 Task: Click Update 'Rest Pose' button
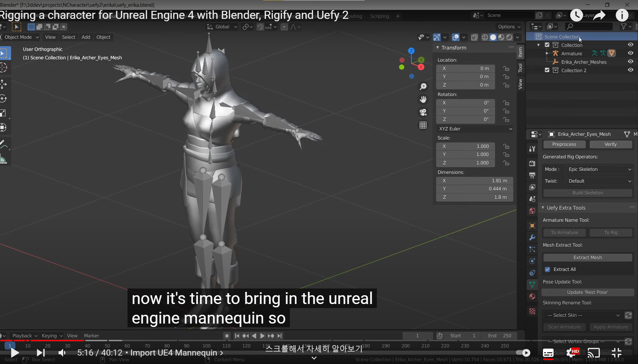point(588,292)
